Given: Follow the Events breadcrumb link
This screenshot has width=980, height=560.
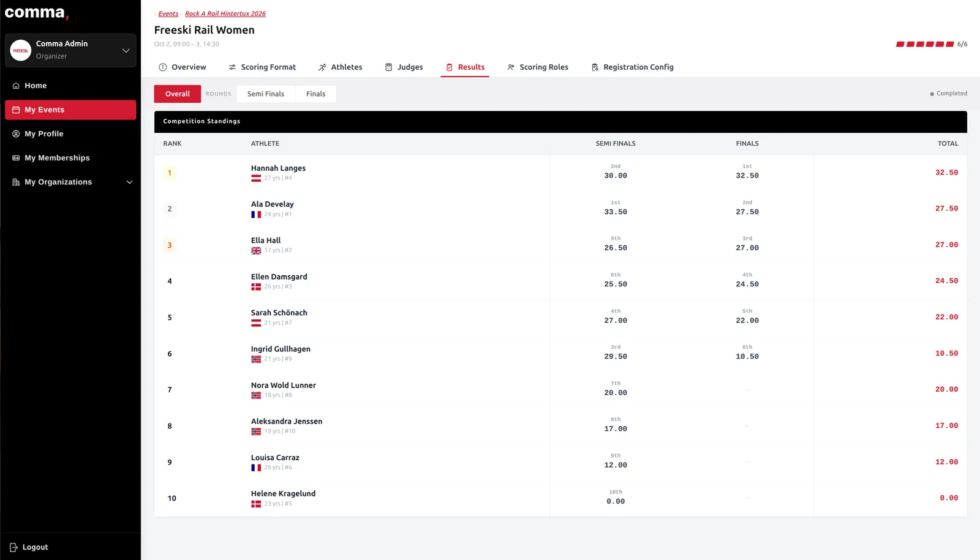Looking at the screenshot, I should point(168,13).
